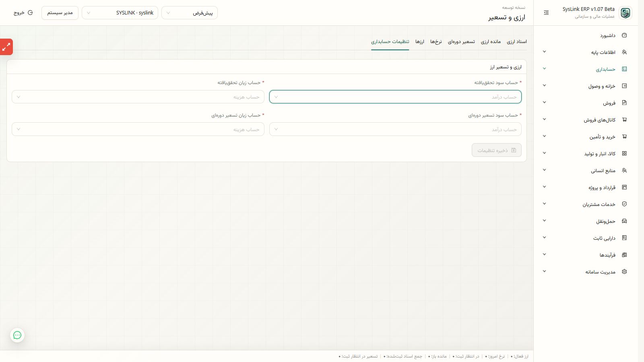
Task: Open the حساب زیان تسعیر دوره‌ای dropdown
Action: (x=138, y=130)
